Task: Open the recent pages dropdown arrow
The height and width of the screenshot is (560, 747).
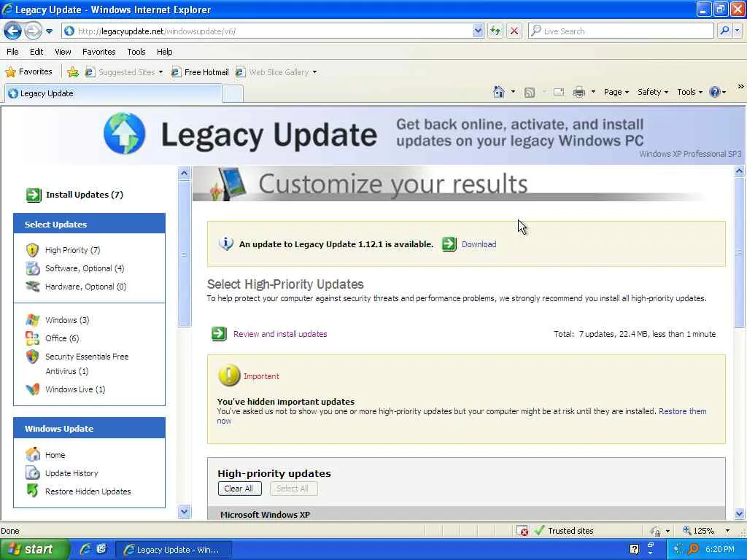Action: pyautogui.click(x=49, y=31)
